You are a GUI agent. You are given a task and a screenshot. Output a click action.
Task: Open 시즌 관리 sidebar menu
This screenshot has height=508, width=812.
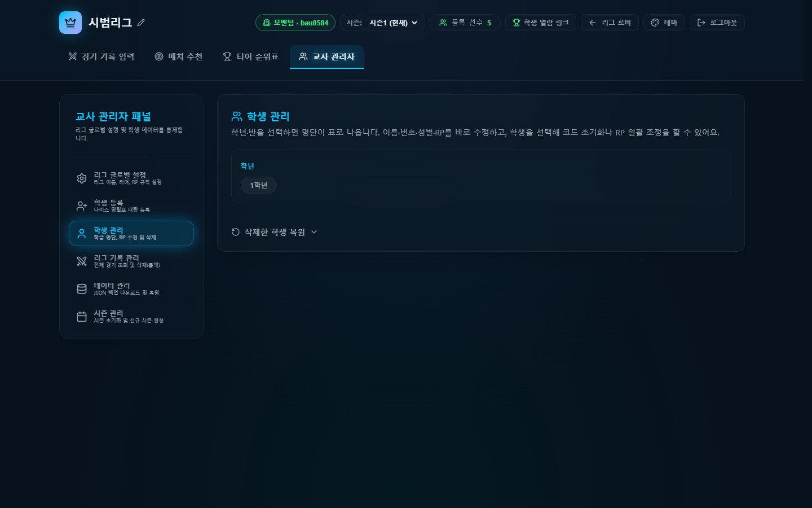[x=131, y=317]
